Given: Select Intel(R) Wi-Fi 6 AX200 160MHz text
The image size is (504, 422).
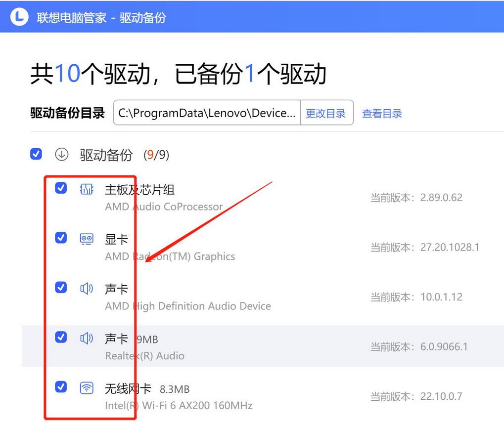Looking at the screenshot, I should [179, 405].
